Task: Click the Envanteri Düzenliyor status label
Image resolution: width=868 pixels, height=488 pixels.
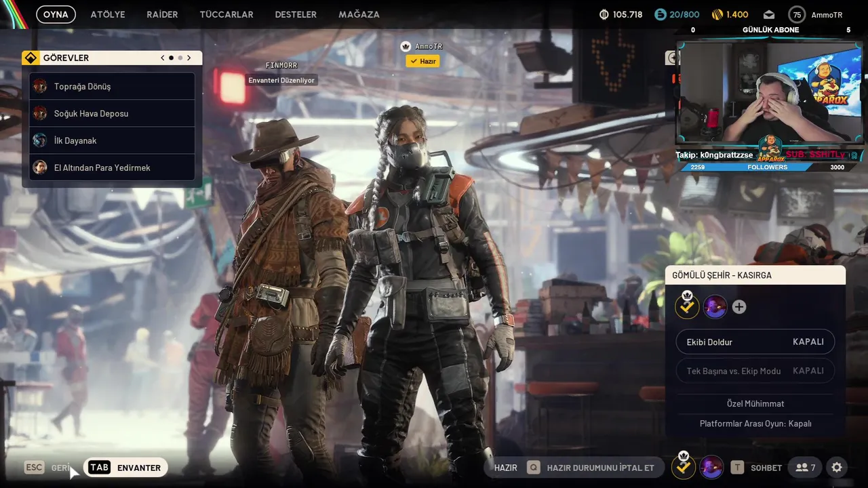Action: click(281, 80)
